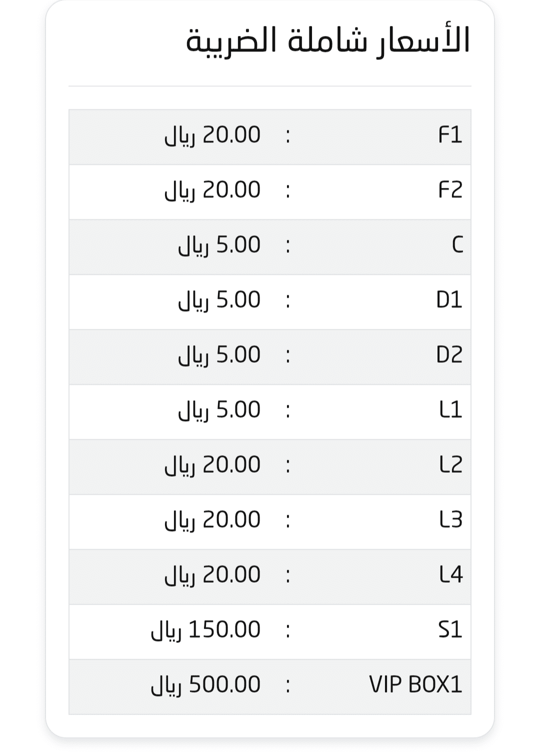Click the 20.00 ريال price for L4

click(212, 575)
